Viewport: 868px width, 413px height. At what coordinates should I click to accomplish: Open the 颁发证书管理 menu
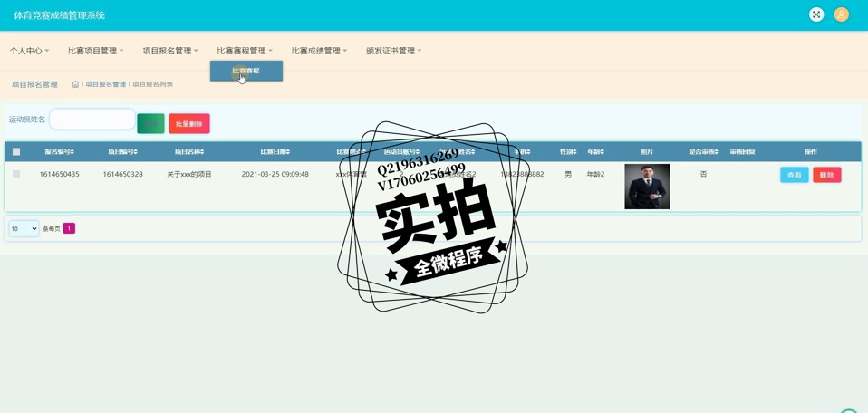(393, 51)
